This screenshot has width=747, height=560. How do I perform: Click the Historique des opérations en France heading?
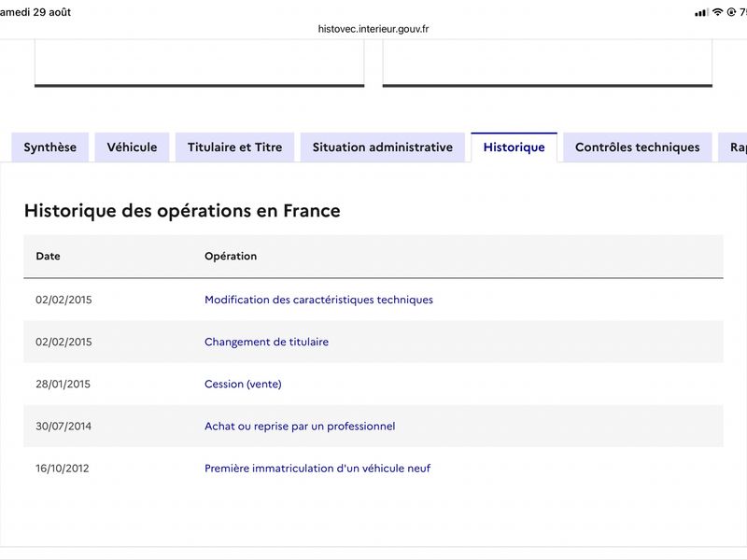click(x=182, y=211)
